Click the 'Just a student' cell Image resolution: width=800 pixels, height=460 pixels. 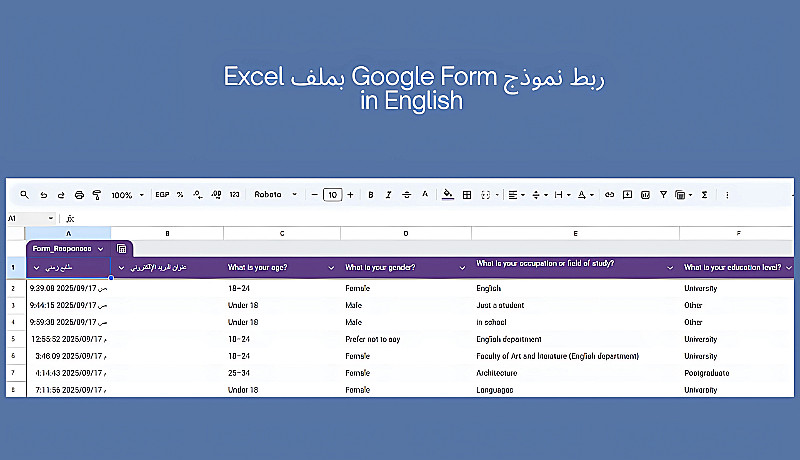[x=576, y=305]
